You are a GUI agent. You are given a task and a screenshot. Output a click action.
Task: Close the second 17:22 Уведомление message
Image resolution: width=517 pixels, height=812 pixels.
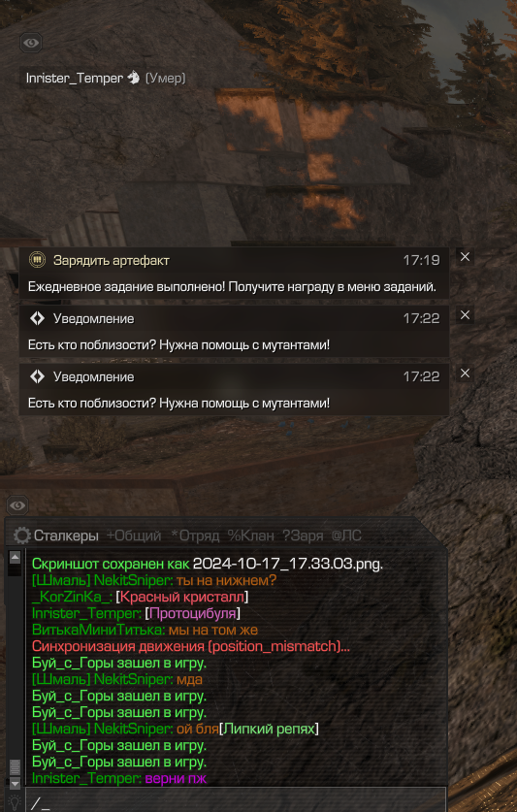(x=465, y=374)
